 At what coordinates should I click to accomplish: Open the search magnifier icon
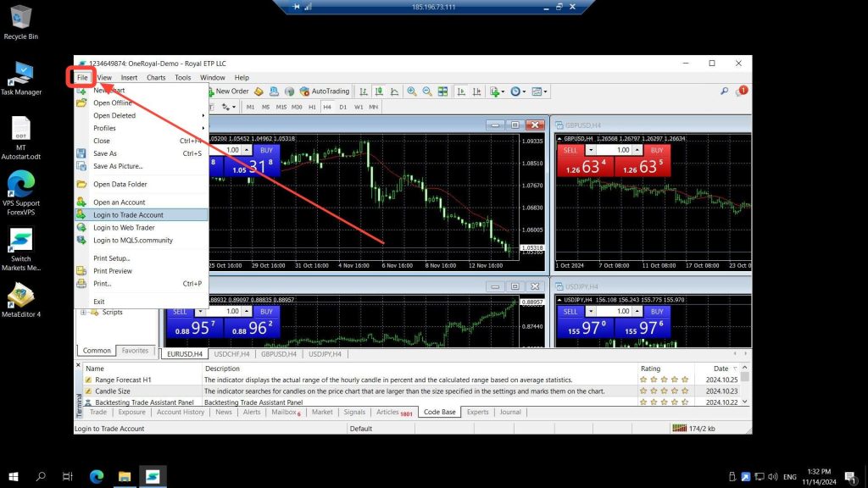pos(724,91)
